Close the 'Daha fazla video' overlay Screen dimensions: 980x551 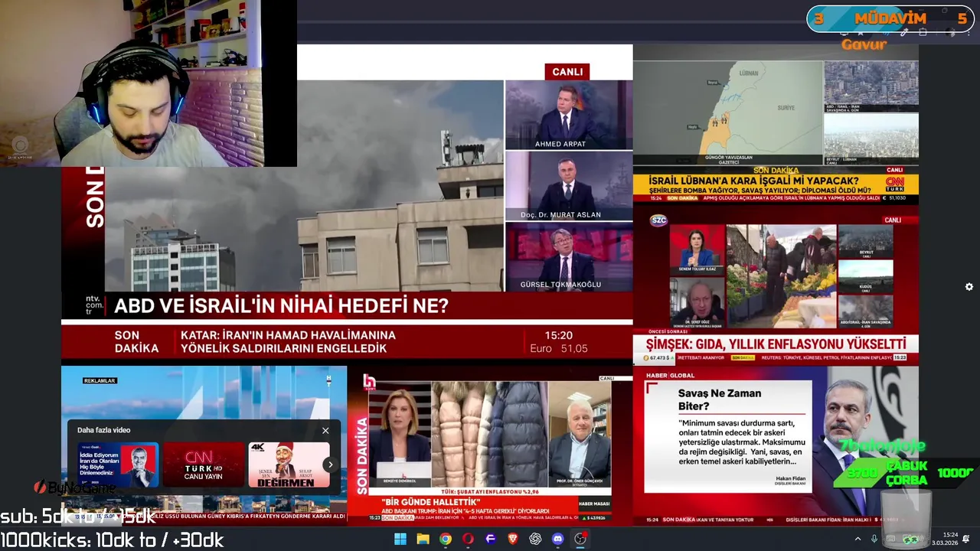[x=325, y=431]
